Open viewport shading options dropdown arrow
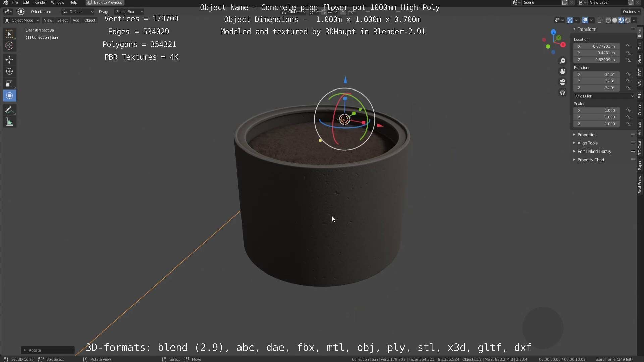The image size is (644, 362). tap(634, 20)
